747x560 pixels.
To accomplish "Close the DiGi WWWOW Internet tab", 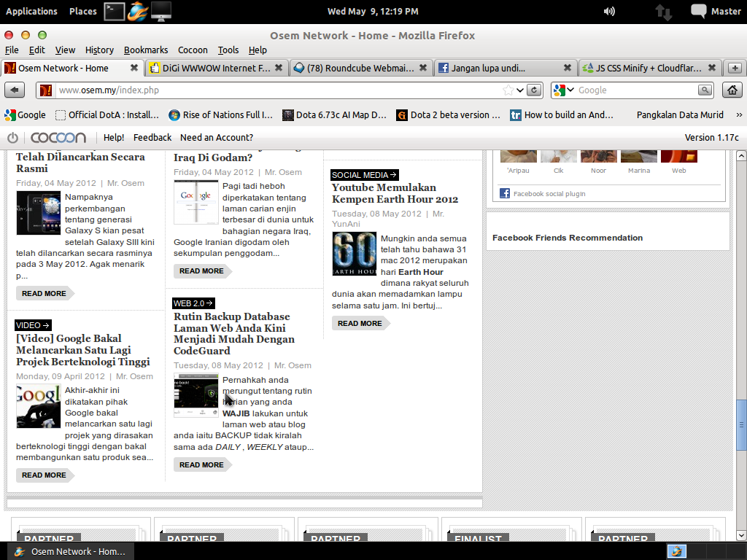I will point(279,68).
